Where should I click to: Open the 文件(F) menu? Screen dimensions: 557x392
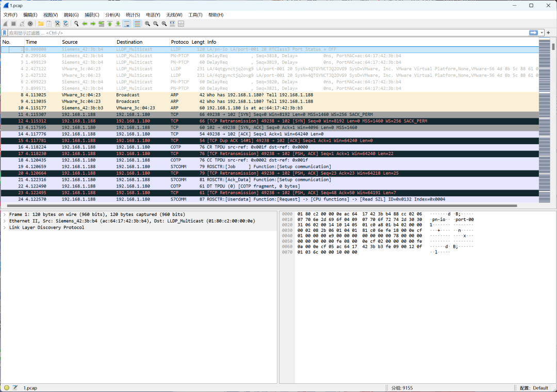tap(10, 15)
